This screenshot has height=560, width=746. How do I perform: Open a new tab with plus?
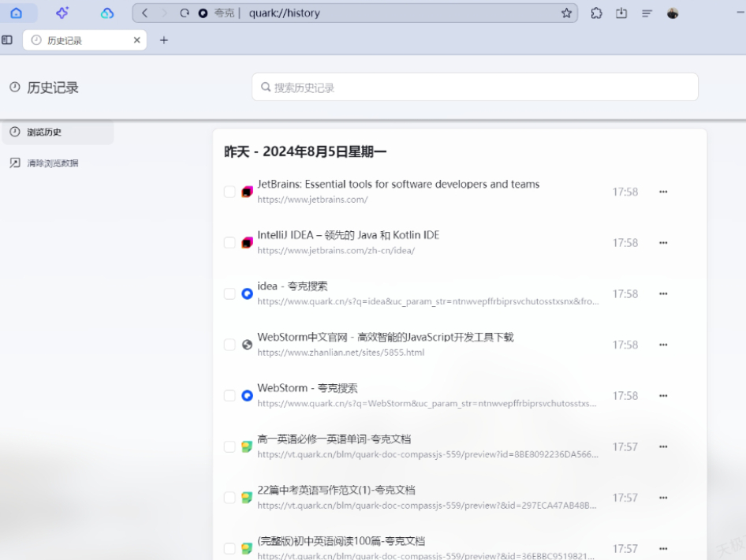pos(164,40)
